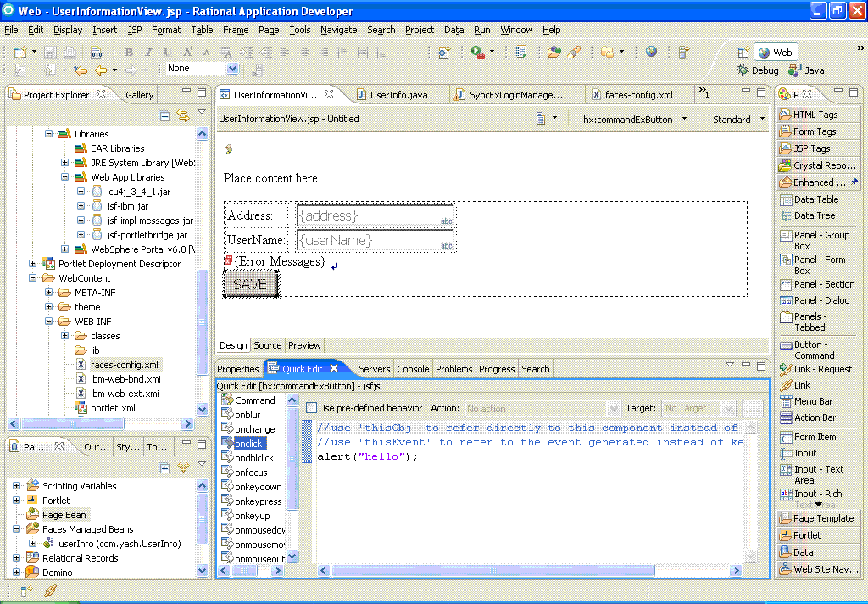Expand JRE System Library node

pyautogui.click(x=64, y=162)
